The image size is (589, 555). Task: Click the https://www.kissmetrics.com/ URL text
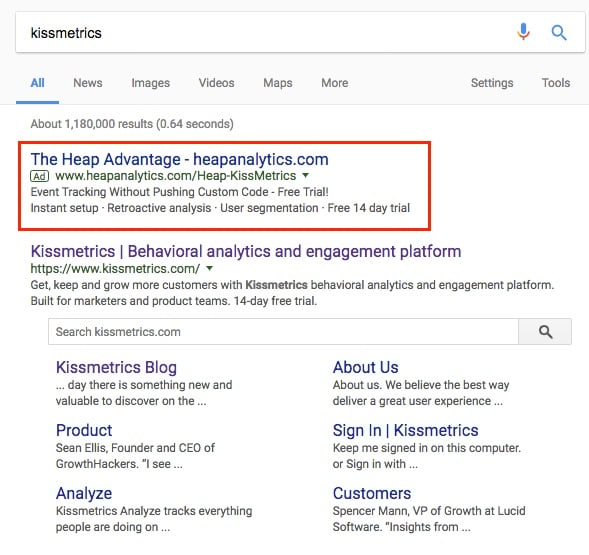115,269
